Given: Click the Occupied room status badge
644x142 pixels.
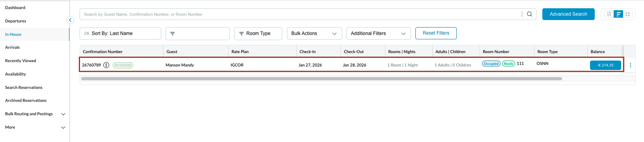Looking at the screenshot, I should point(491,63).
